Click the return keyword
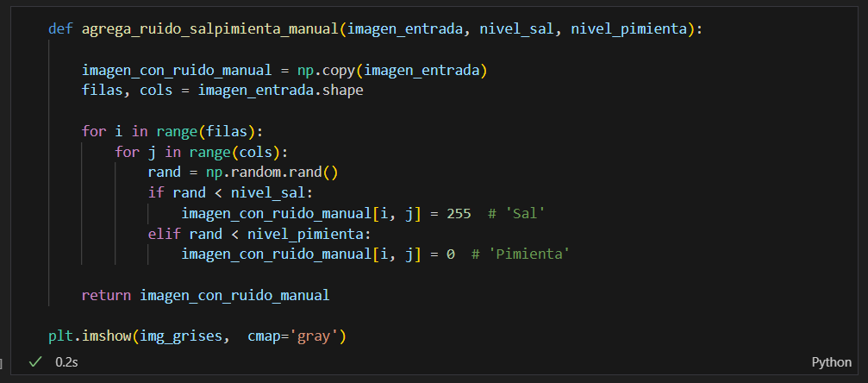Image resolution: width=868 pixels, height=383 pixels. 106,295
